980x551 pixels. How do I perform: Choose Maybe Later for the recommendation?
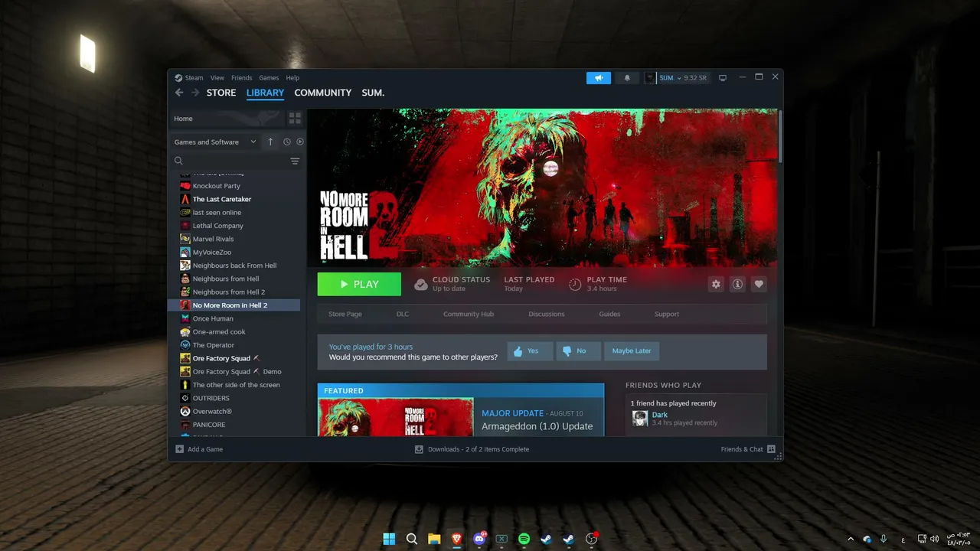632,351
